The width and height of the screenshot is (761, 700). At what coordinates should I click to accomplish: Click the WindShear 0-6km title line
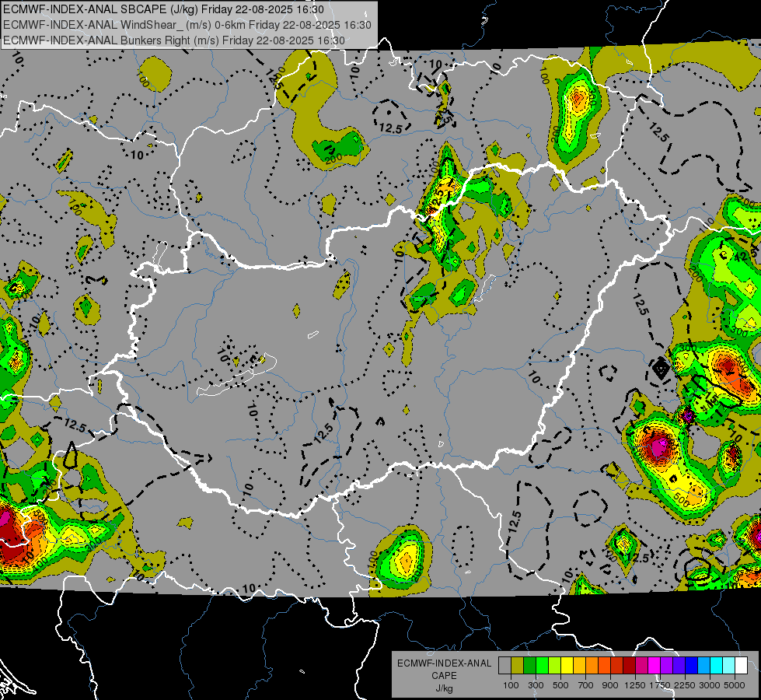click(187, 25)
